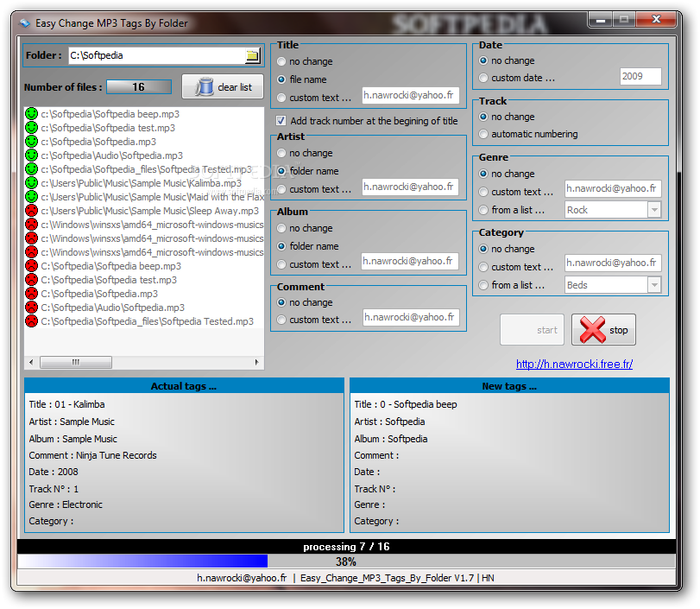Open the http://h.nawrocki.free.fr/ link
Screen dimensions: 700x609
pyautogui.click(x=574, y=365)
